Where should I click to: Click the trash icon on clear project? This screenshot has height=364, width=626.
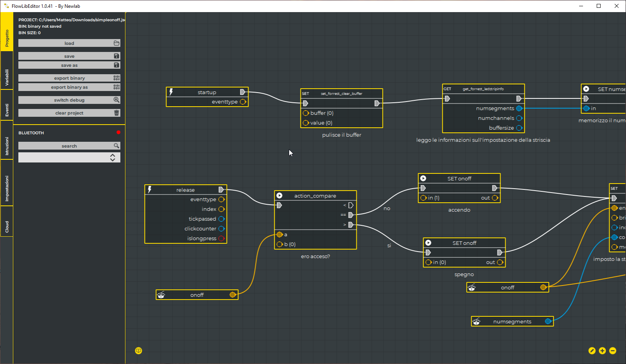click(116, 112)
